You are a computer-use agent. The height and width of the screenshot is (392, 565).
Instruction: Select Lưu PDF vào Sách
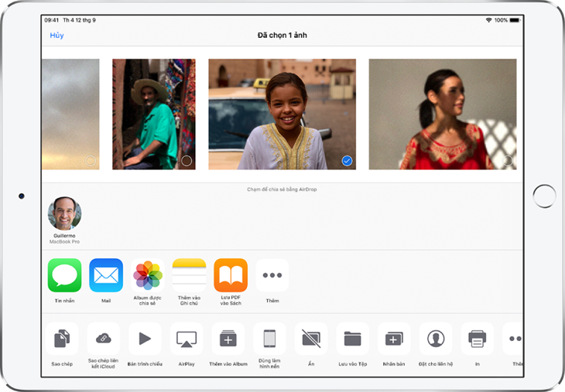[231, 275]
